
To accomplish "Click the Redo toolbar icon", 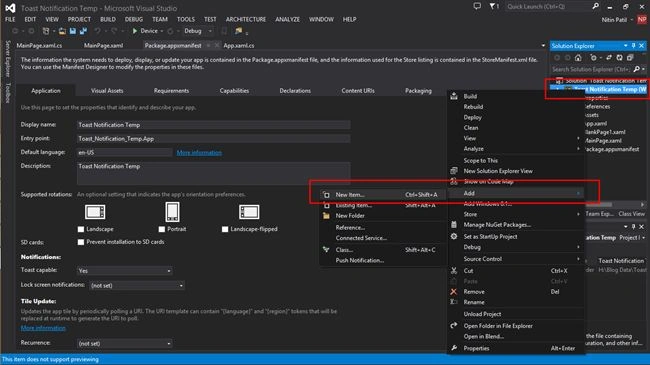I will pyautogui.click(x=114, y=31).
